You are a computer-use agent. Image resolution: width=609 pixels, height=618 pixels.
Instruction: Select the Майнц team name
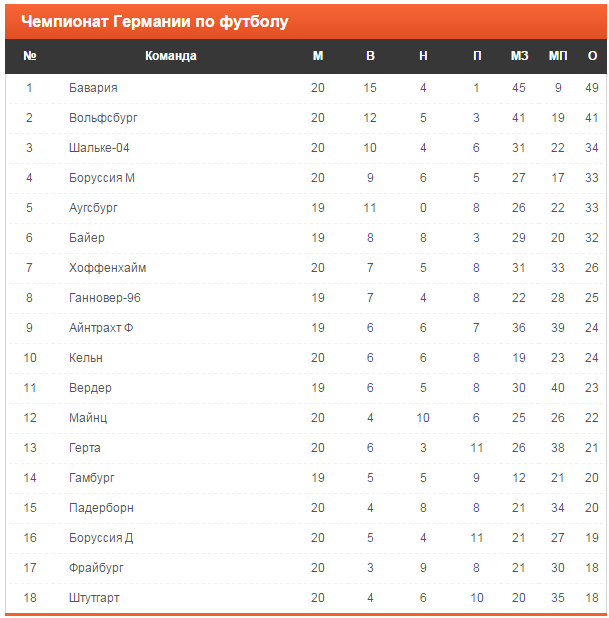(88, 418)
